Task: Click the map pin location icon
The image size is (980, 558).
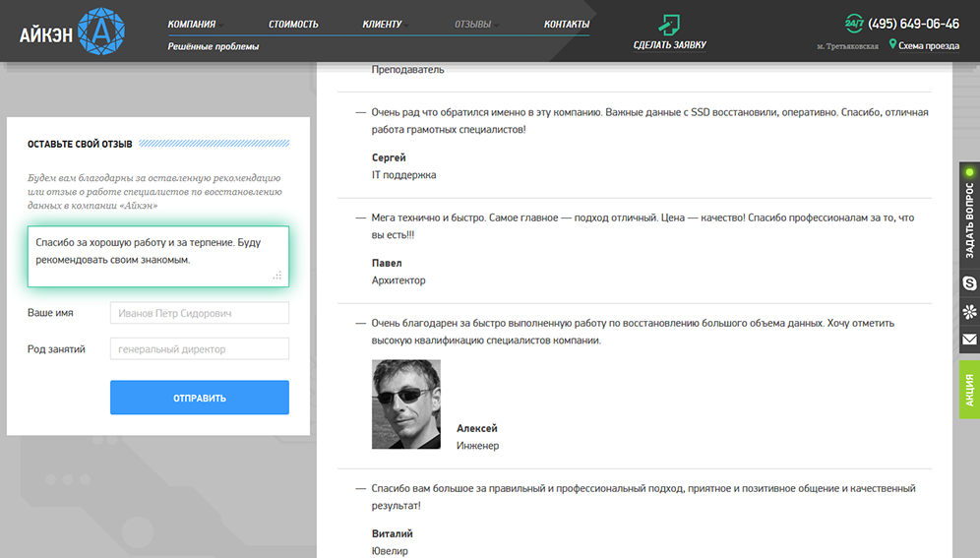Action: [892, 44]
